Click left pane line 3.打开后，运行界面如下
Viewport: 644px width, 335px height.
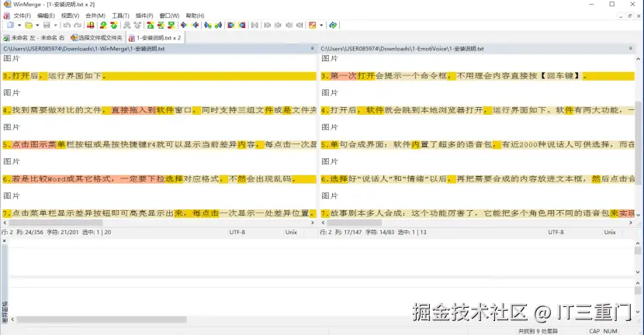(x=159, y=76)
